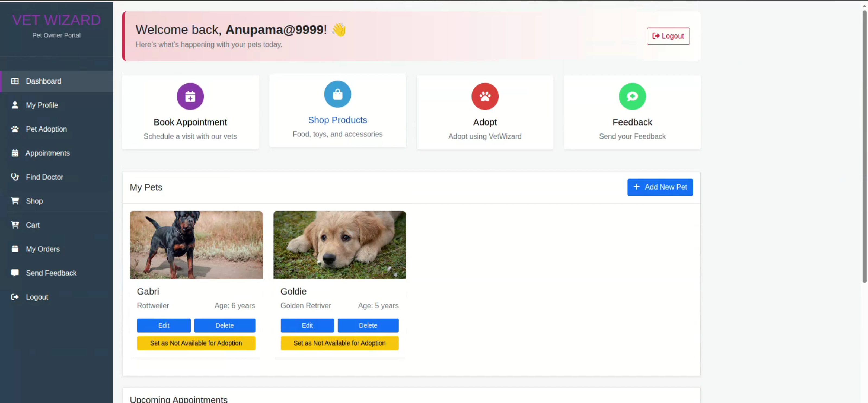
Task: Go to My Profile in the sidebar
Action: coord(57,105)
